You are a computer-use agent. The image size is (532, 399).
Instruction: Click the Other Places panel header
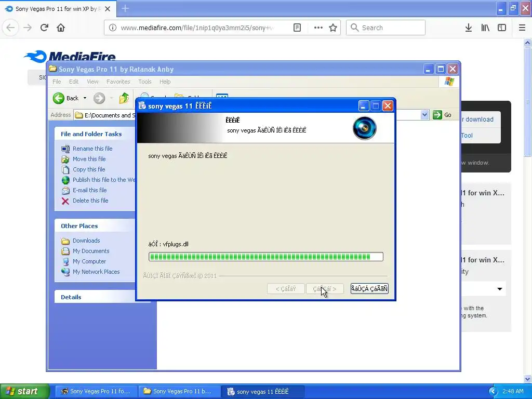(95, 225)
